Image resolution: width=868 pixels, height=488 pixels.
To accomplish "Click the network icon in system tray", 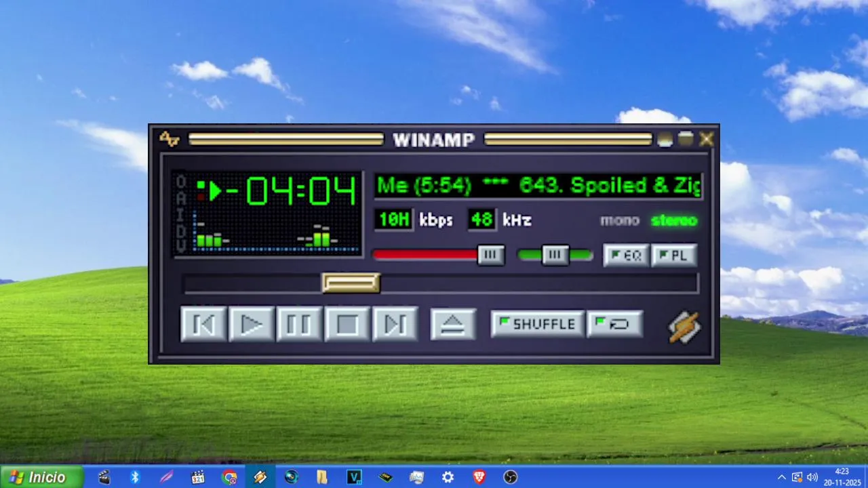I will click(x=797, y=477).
